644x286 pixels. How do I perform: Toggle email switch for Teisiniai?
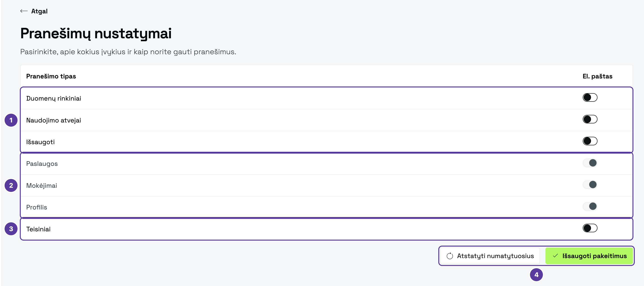(590, 228)
